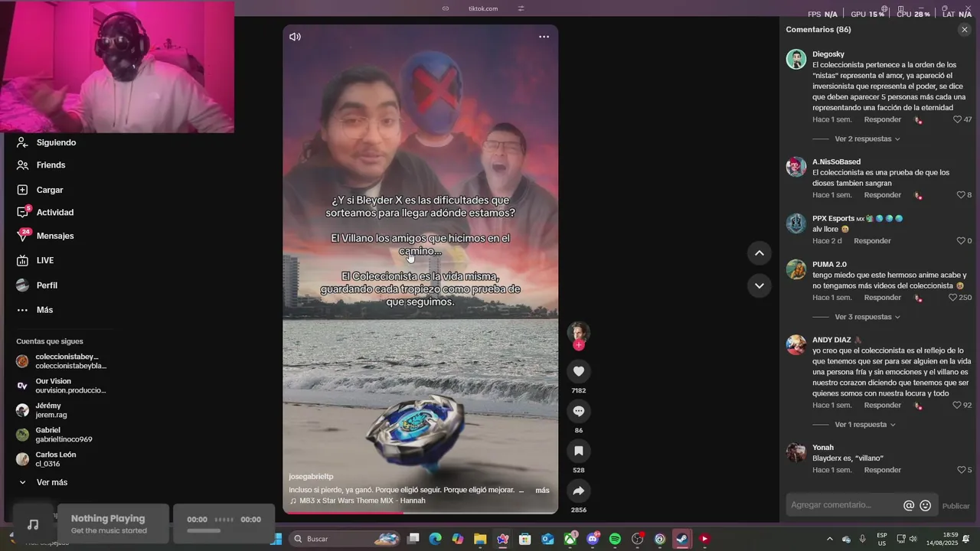
Task: Follow the creator using the red plus badge
Action: click(579, 345)
